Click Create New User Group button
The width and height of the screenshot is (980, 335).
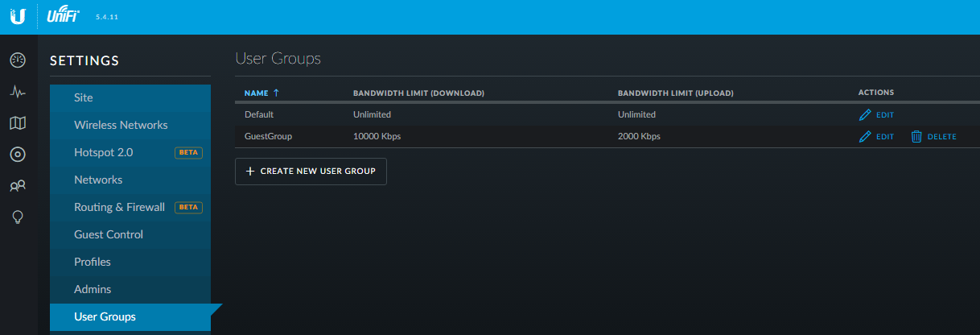click(311, 172)
